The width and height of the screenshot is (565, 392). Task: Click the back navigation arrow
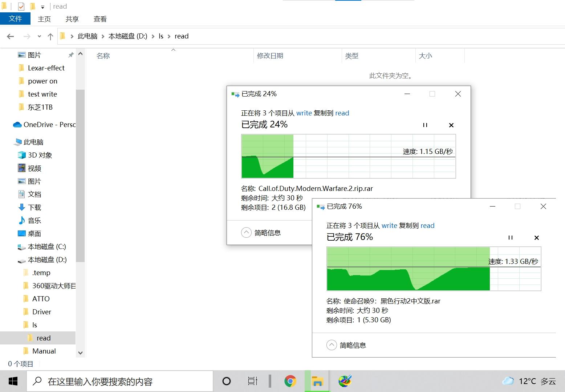(x=10, y=36)
